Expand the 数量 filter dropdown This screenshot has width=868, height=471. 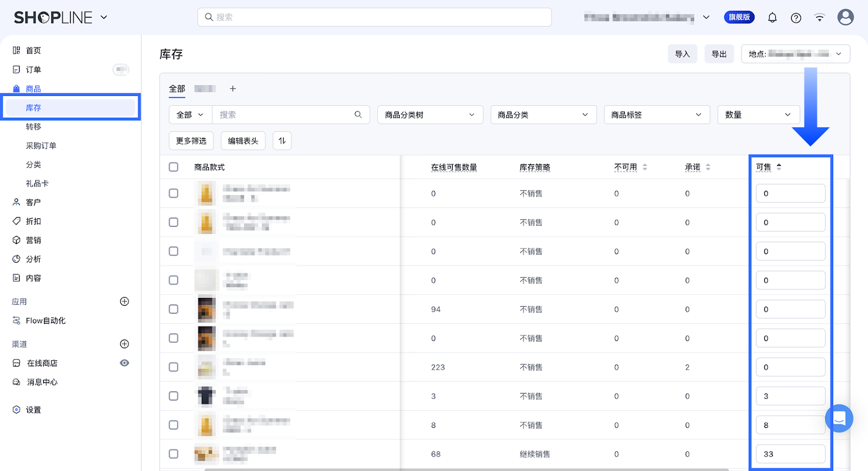(x=758, y=115)
